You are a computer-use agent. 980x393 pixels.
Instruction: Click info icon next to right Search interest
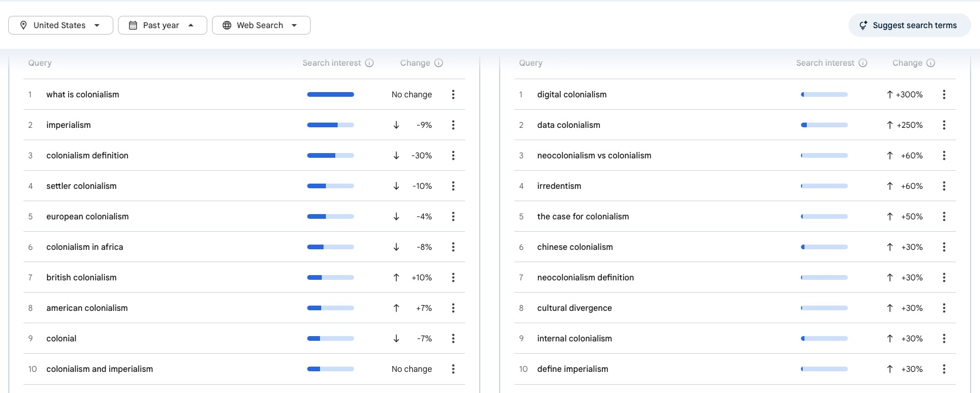click(x=863, y=63)
